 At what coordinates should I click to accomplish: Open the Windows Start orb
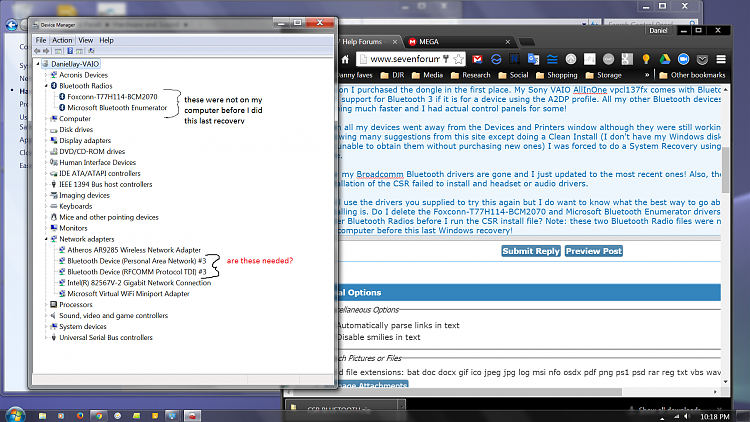tap(15, 415)
